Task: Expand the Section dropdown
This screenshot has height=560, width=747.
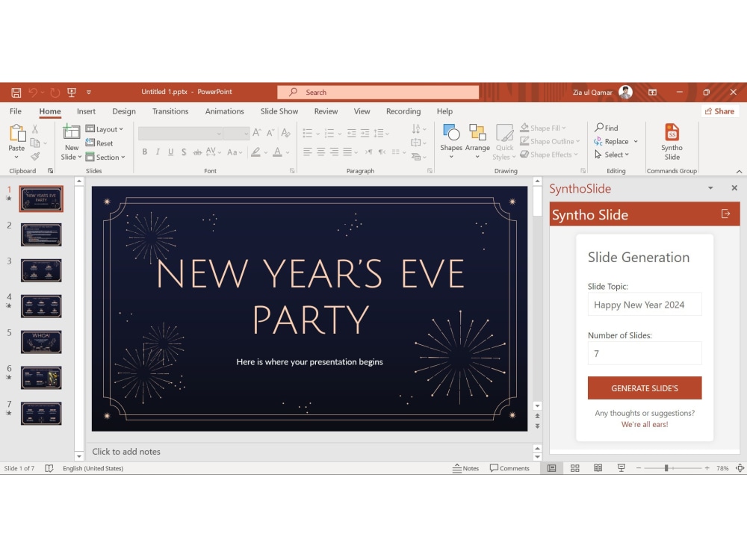Action: point(105,157)
